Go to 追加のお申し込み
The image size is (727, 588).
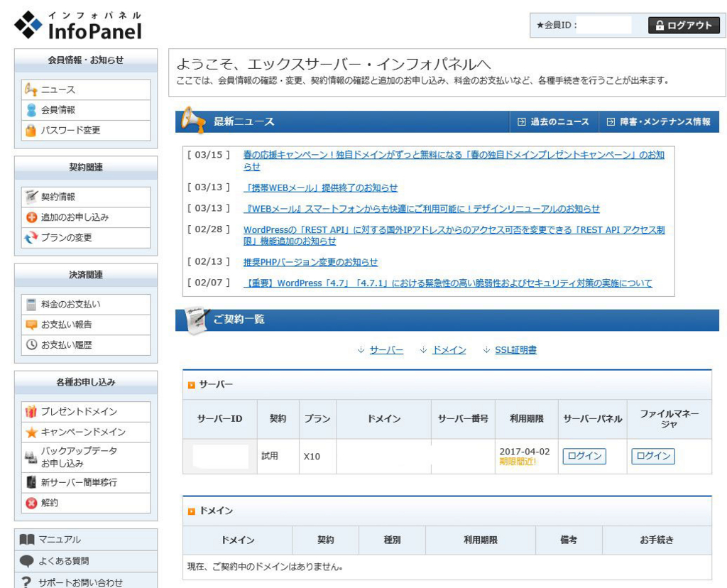pos(86,217)
